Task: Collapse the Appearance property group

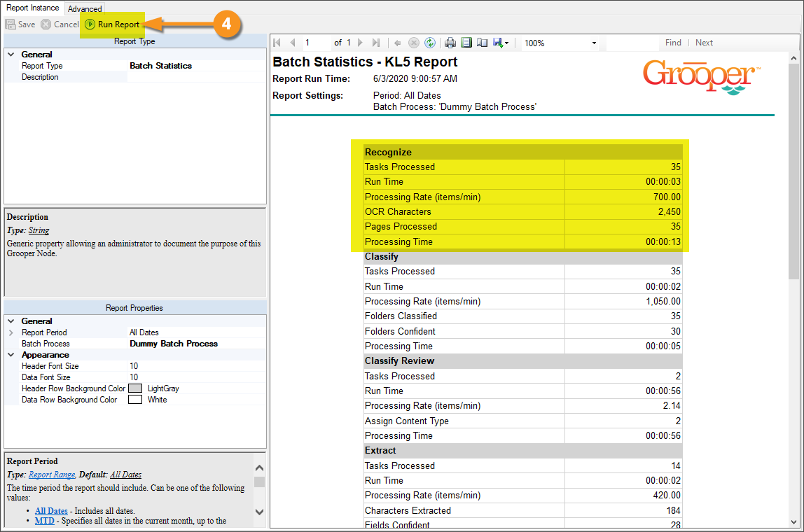Action: tap(11, 355)
